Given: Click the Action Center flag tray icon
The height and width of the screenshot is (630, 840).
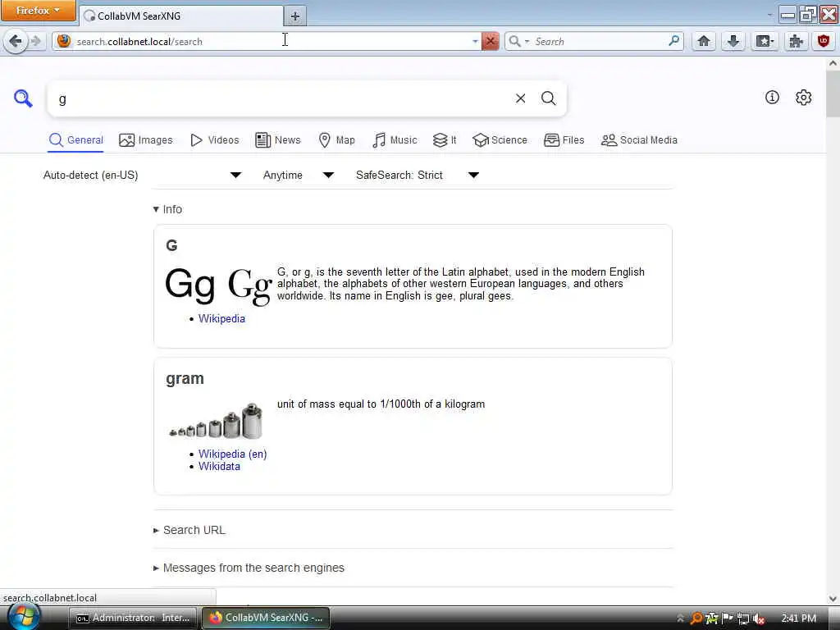Looking at the screenshot, I should (x=727, y=619).
